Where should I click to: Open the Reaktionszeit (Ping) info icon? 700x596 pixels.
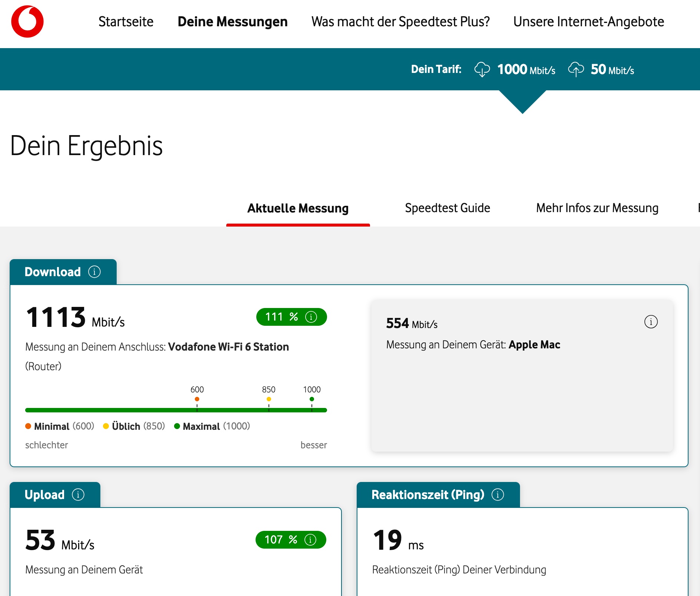(498, 495)
